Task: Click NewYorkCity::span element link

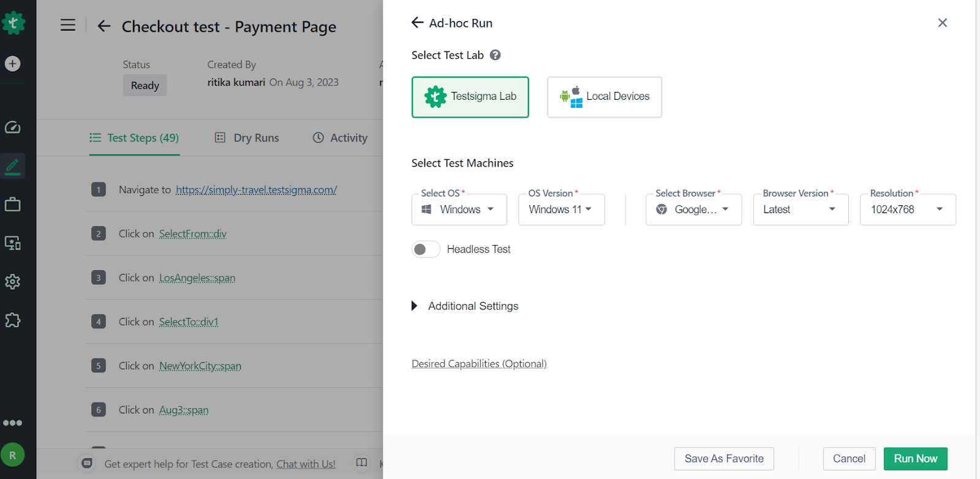Action: tap(200, 366)
